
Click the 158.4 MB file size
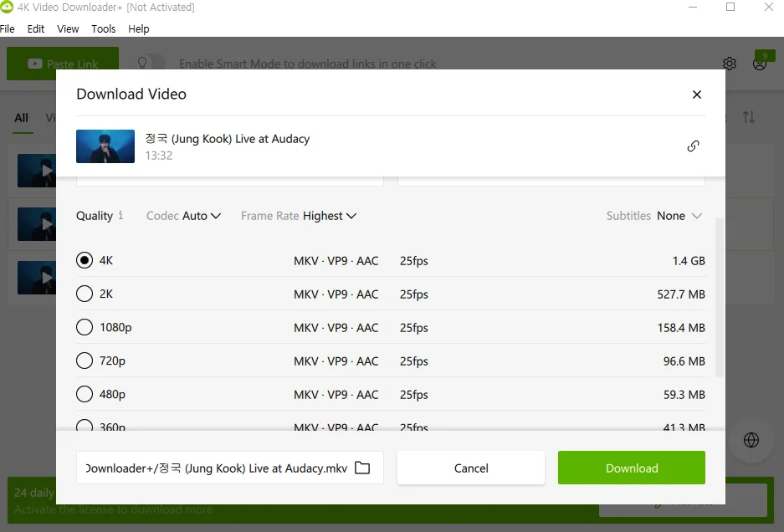[681, 328]
